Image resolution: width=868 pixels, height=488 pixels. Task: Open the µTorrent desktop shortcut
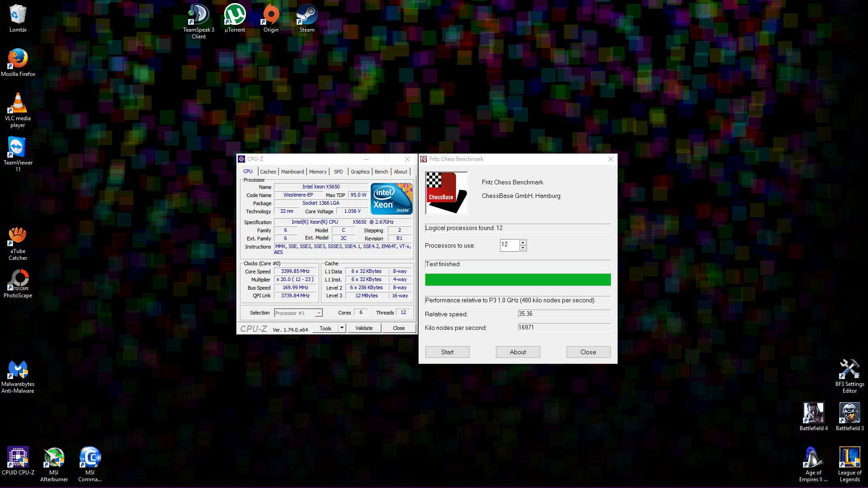point(235,19)
